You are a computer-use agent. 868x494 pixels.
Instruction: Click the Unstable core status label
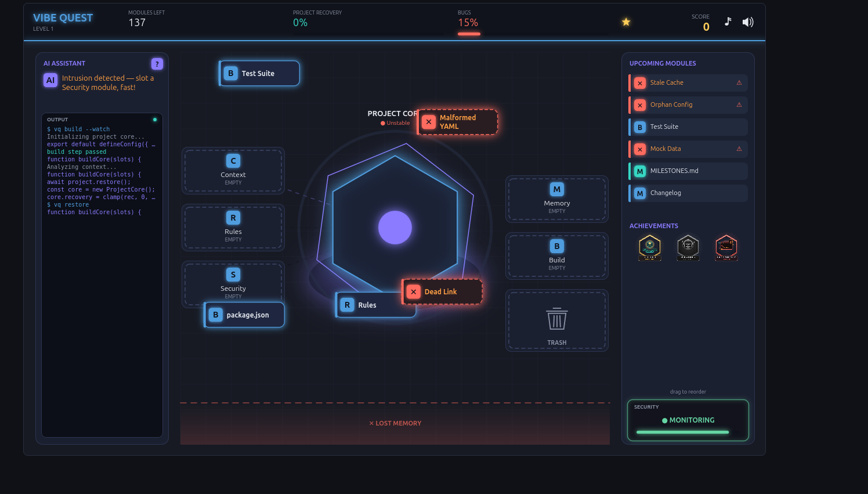point(395,123)
